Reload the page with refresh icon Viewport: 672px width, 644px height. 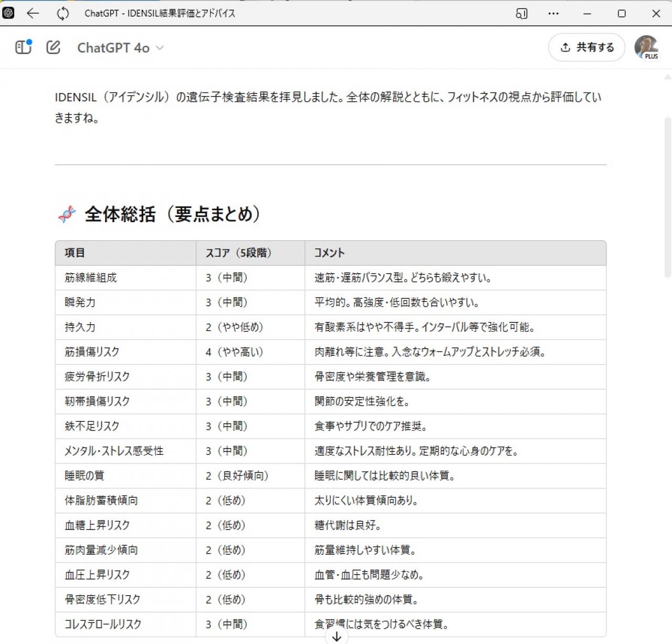63,14
